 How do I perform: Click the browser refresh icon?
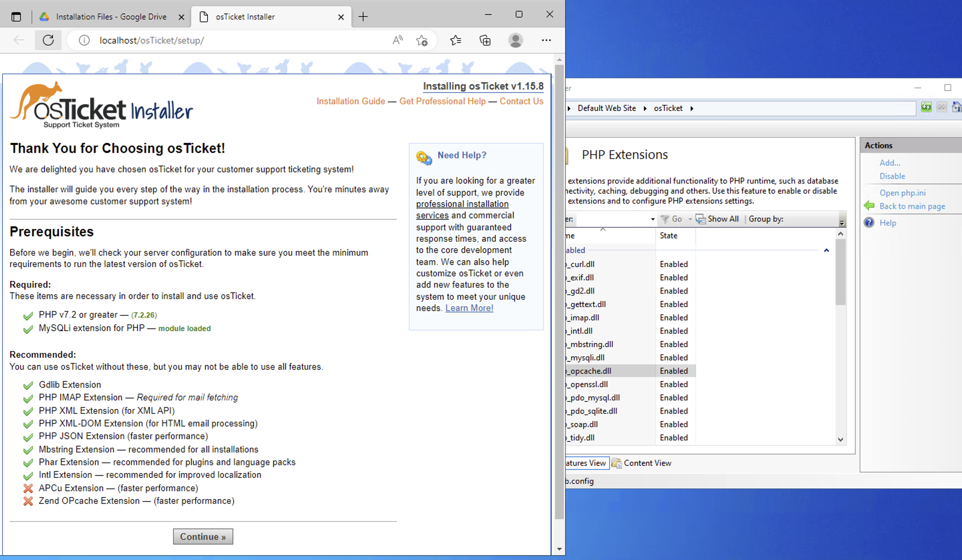(48, 40)
